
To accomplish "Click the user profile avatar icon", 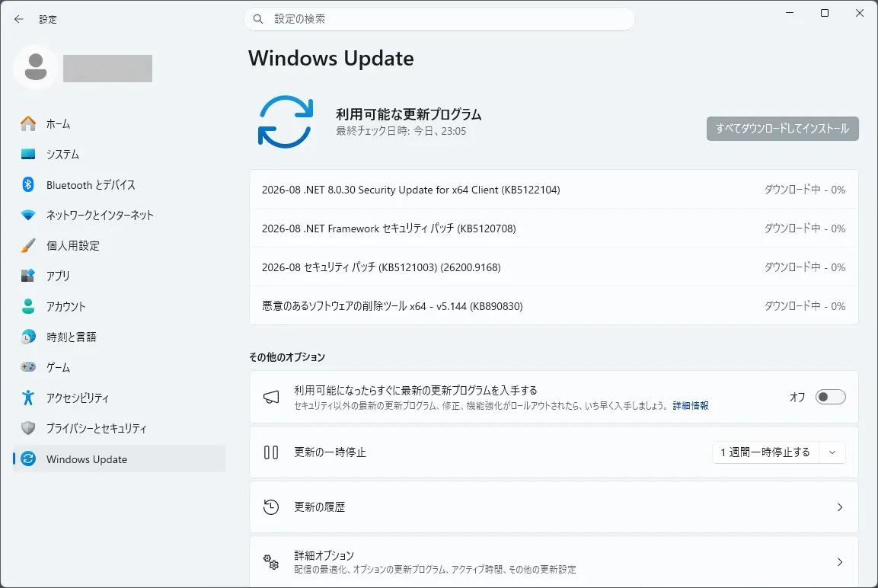I will pos(36,66).
